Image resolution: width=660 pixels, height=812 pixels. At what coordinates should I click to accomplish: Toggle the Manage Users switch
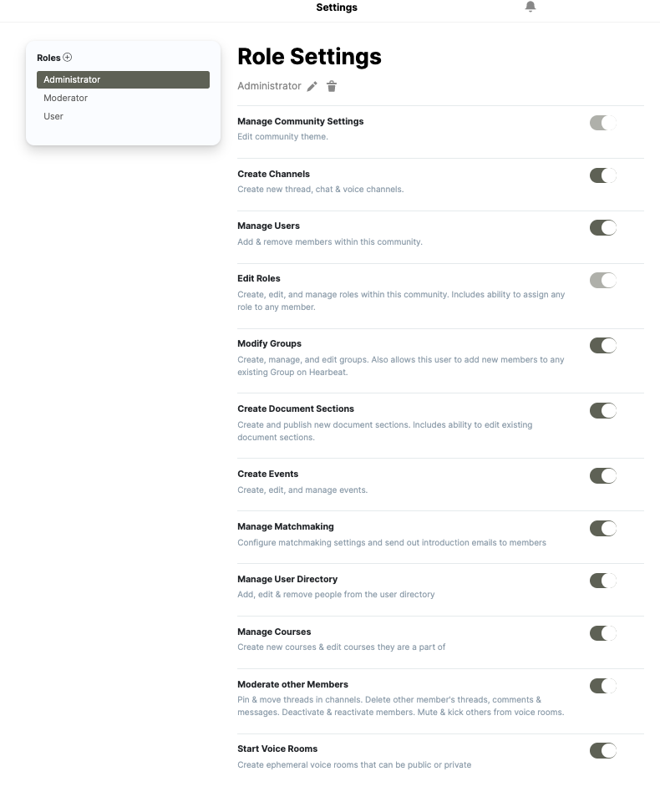tap(603, 228)
